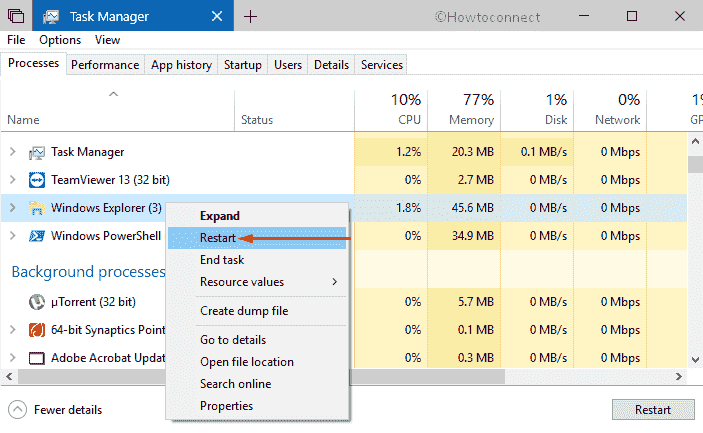Sort by the CPU column header

tap(391, 110)
